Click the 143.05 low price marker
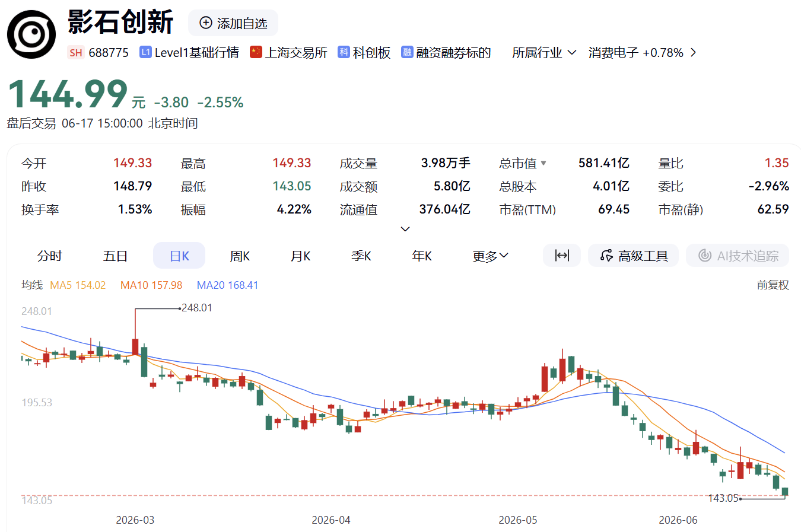801x532 pixels. (723, 498)
